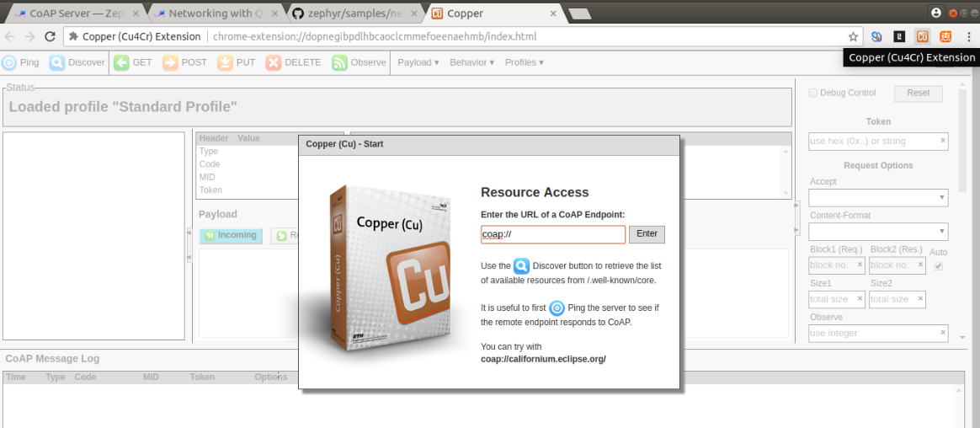The image size is (980, 428).
Task: Click the Block2 (Res.) number field
Action: [x=897, y=265]
